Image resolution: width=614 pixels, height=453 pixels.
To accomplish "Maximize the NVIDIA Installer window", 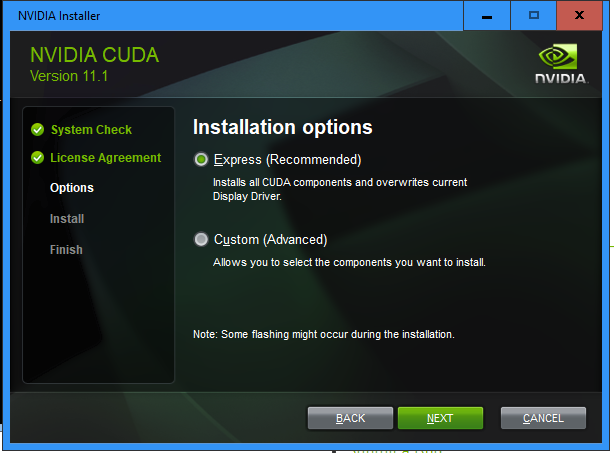I will click(x=533, y=16).
